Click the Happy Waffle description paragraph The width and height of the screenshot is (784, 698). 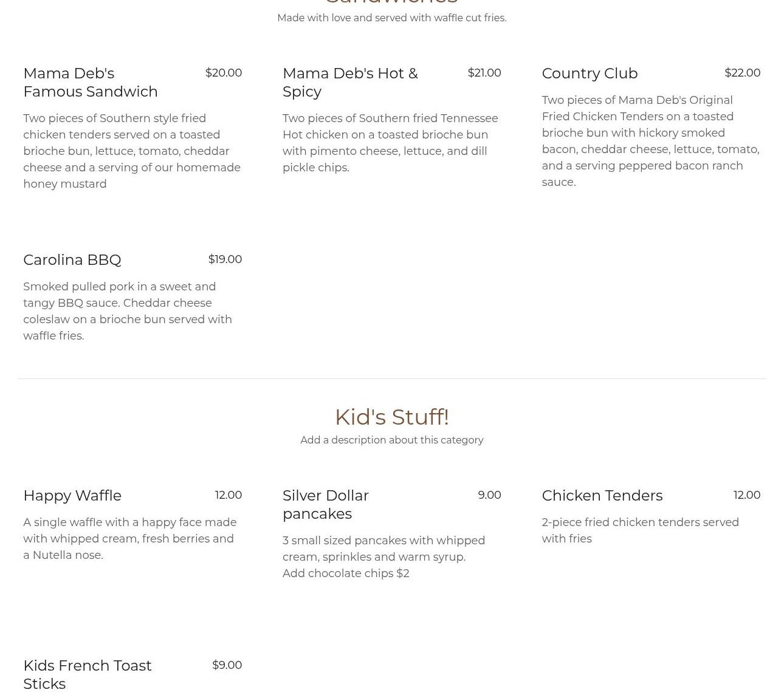[x=129, y=539]
